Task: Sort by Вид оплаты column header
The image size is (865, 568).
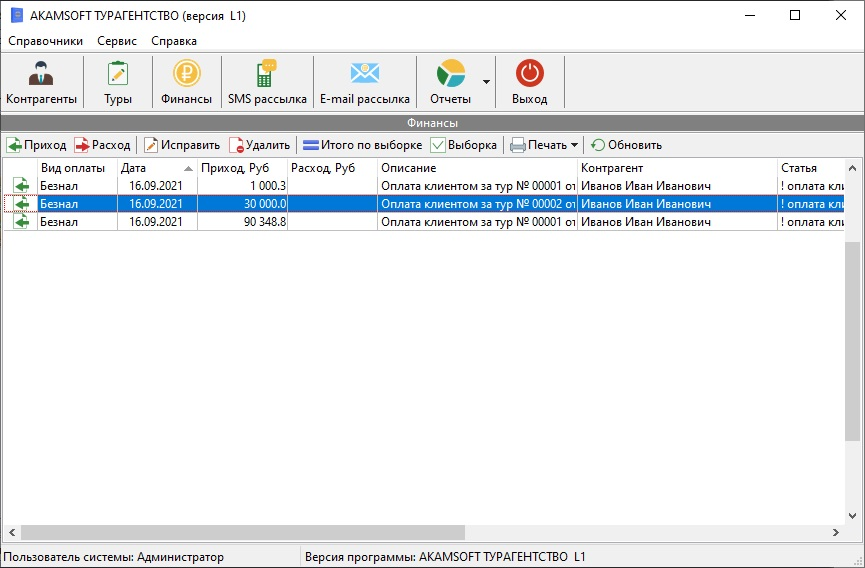Action: (77, 168)
